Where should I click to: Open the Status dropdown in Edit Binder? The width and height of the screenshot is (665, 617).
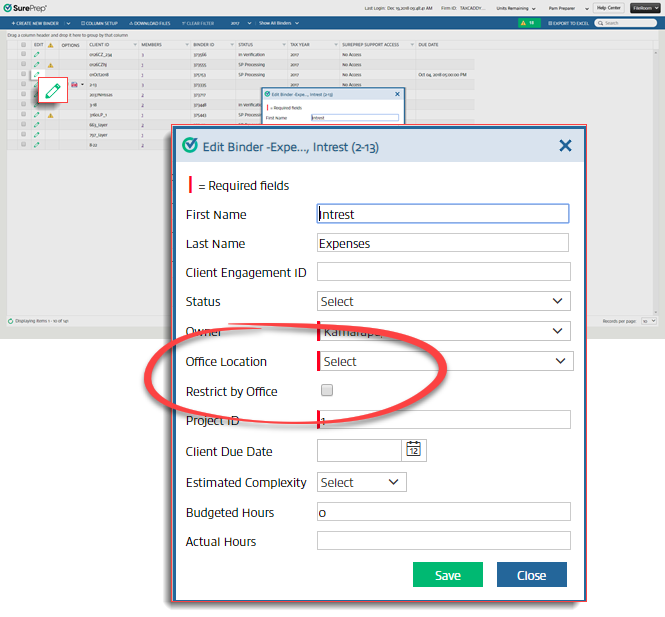click(x=443, y=301)
